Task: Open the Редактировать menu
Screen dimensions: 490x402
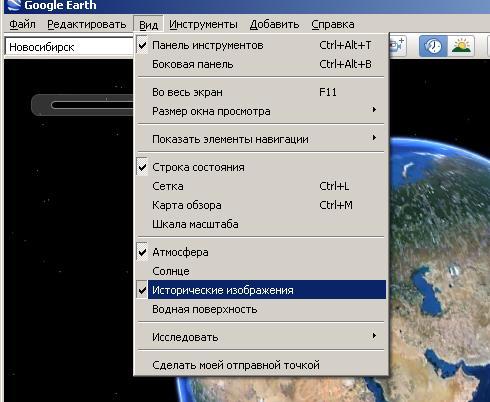Action: point(87,24)
